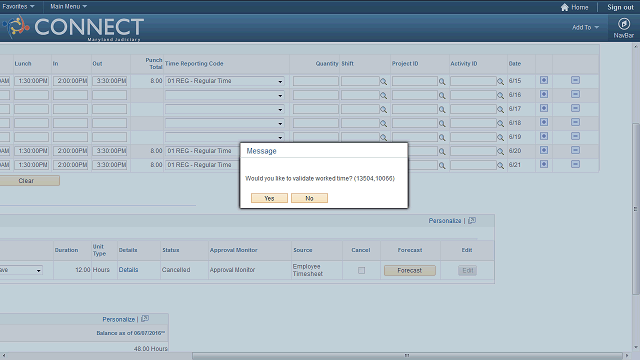Click the Lunch time field for 6/16
The image size is (640, 360).
pos(31,95)
